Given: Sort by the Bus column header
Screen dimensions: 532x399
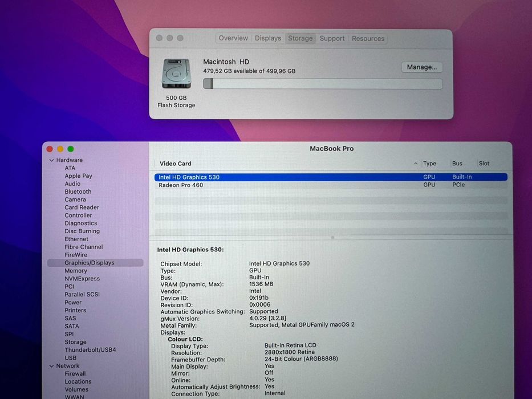Looking at the screenshot, I should [x=457, y=164].
